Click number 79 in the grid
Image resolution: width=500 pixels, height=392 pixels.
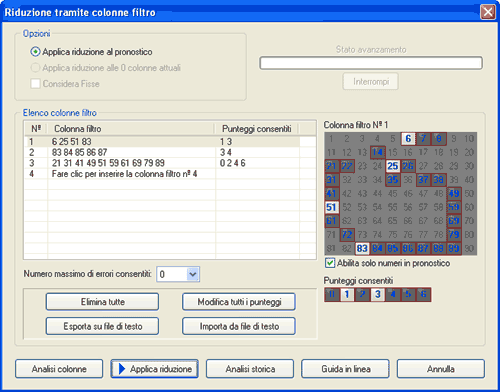pyautogui.click(x=454, y=235)
